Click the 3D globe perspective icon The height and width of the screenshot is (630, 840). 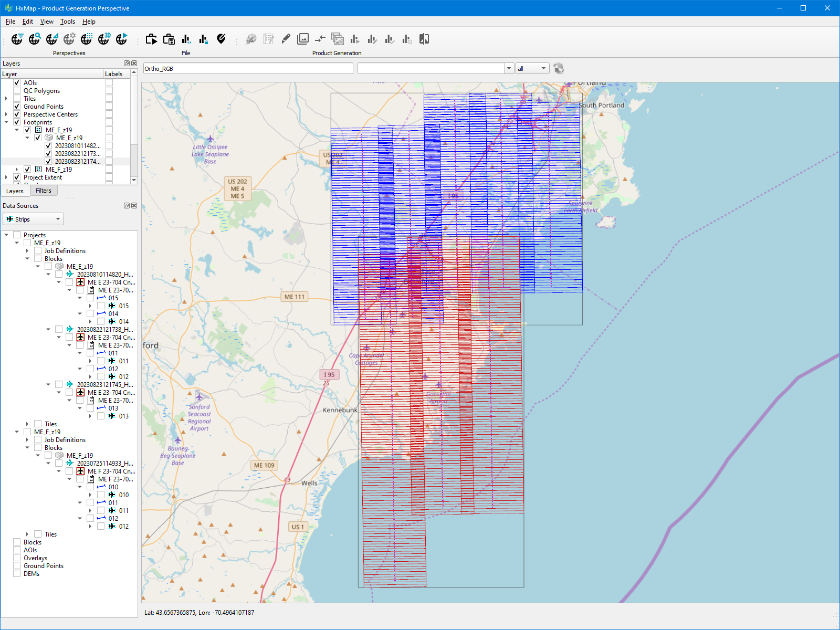[104, 39]
